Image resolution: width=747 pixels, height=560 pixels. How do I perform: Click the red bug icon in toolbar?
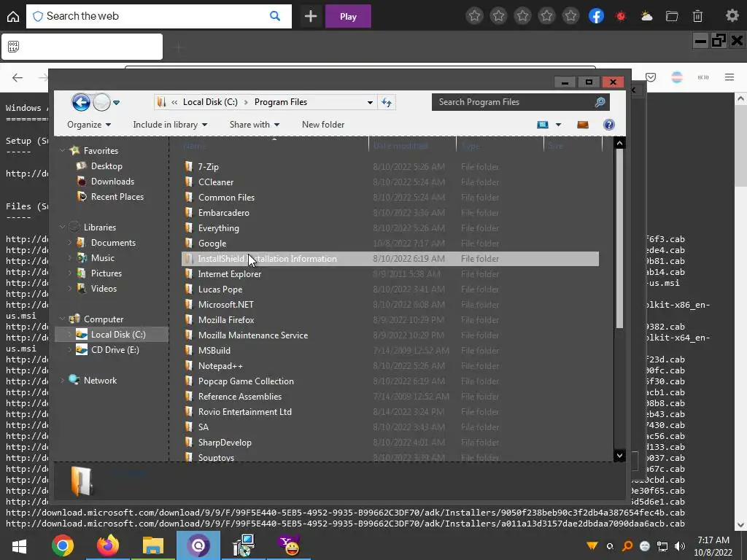620,16
